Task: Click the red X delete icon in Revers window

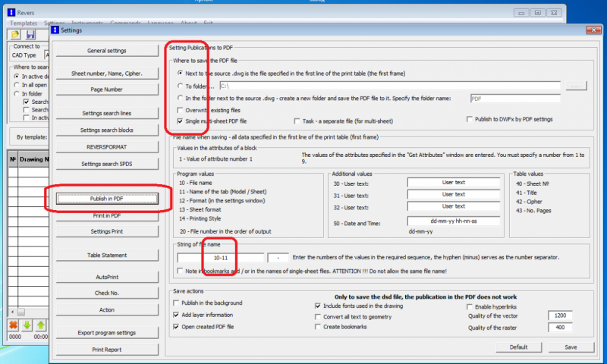Action: click(x=13, y=325)
